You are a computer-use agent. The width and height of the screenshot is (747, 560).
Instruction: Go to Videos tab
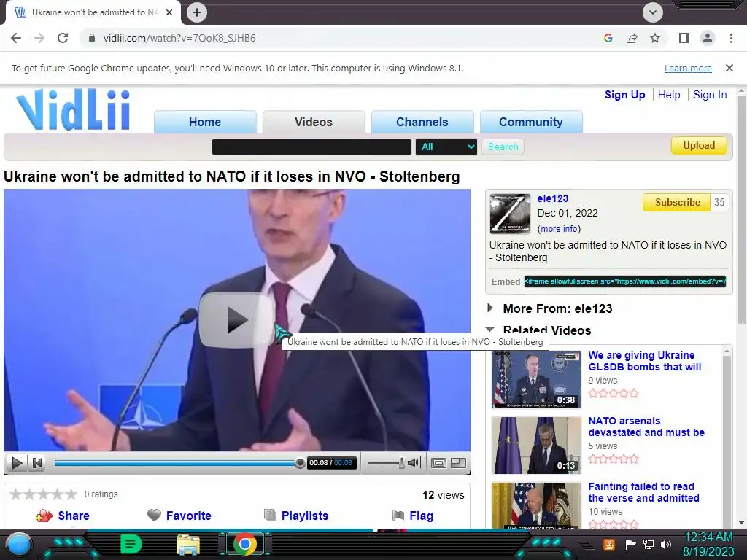[x=314, y=122]
